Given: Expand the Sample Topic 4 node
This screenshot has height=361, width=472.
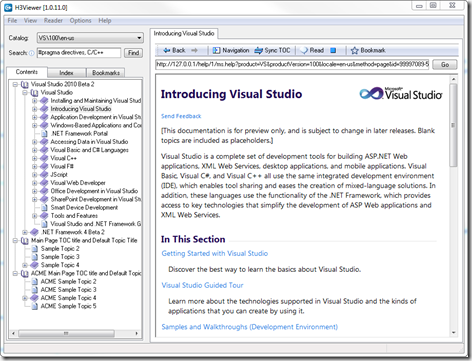Looking at the screenshot, I should pyautogui.click(x=25, y=265).
